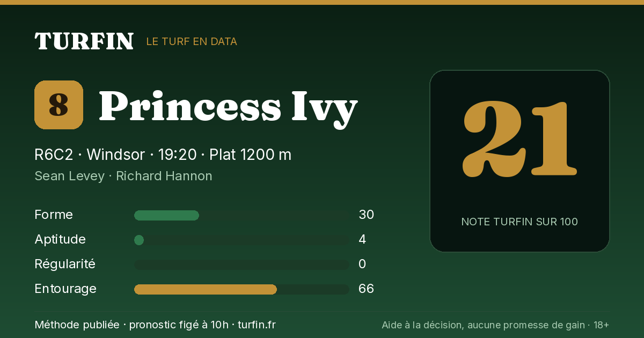This screenshot has height=338, width=644.
Task: Click the Régularité value 0
Action: [x=362, y=264]
